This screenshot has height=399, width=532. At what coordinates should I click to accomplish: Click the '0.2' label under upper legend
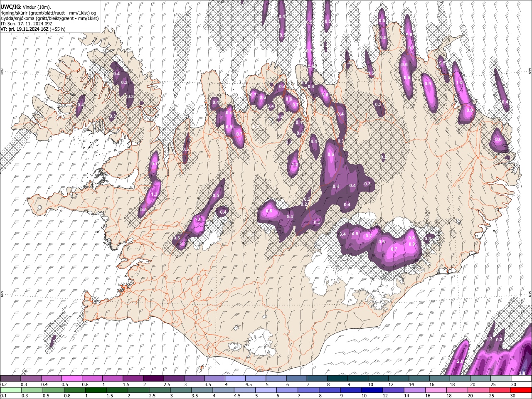pos(4,384)
